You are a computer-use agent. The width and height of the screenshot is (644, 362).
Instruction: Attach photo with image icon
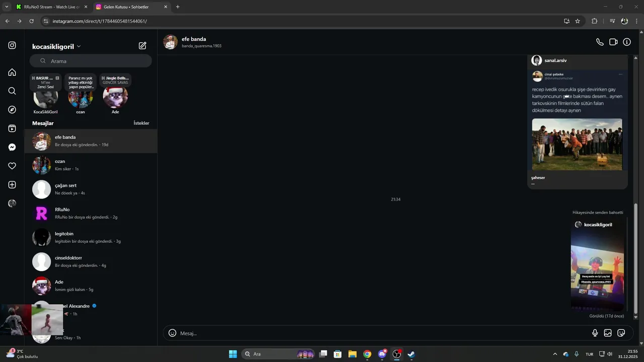tap(608, 333)
